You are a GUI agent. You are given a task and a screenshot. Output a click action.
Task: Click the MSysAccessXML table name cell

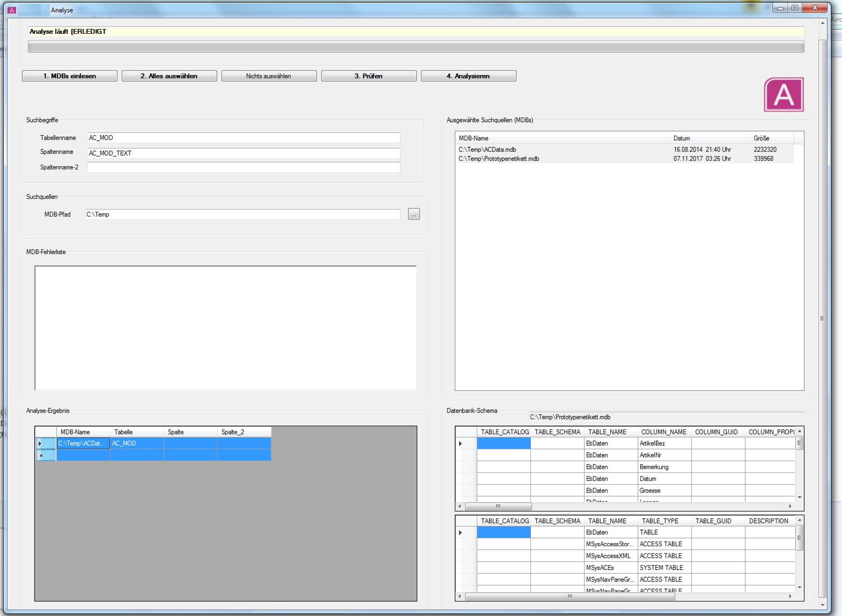[611, 556]
